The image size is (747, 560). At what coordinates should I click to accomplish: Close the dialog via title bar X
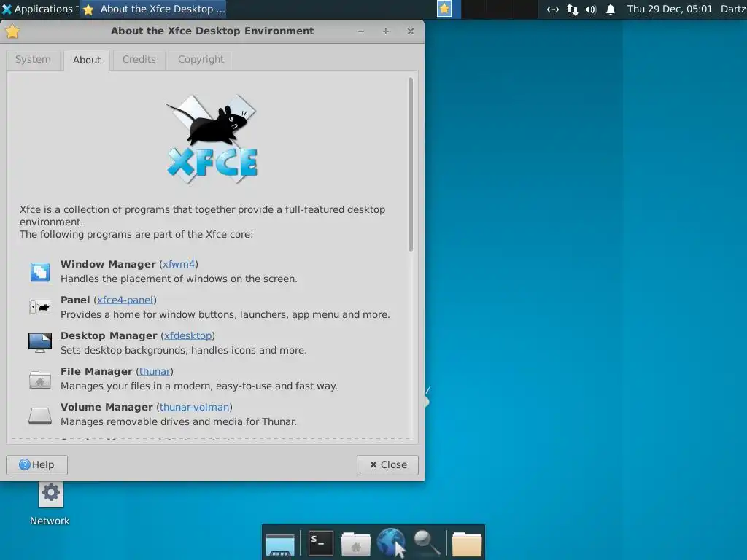click(411, 31)
